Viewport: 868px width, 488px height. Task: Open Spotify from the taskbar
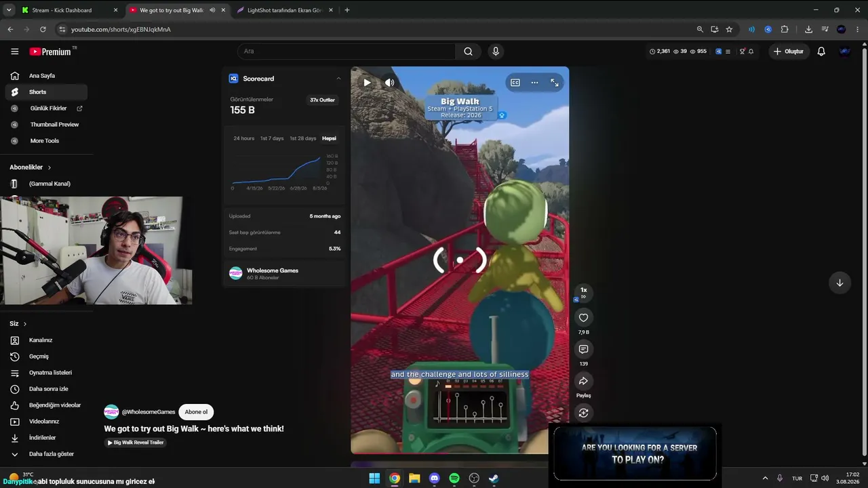click(x=454, y=479)
